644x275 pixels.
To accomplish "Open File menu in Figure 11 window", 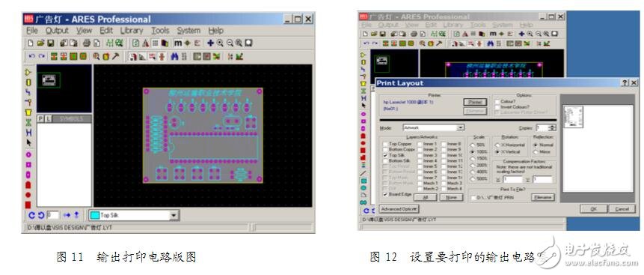I will [x=31, y=31].
